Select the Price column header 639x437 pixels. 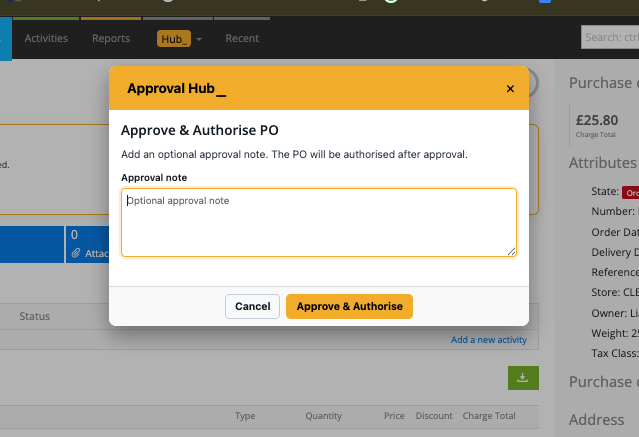[x=394, y=416]
